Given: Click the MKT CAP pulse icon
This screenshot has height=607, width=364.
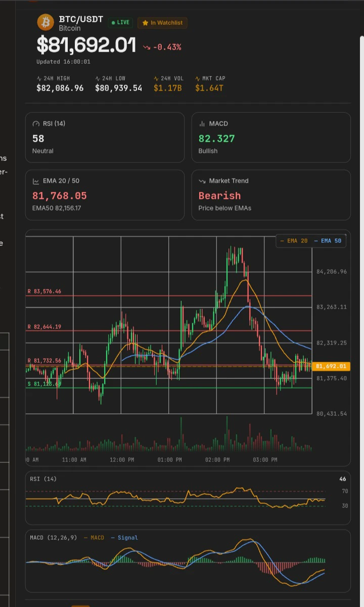Looking at the screenshot, I should 198,79.
